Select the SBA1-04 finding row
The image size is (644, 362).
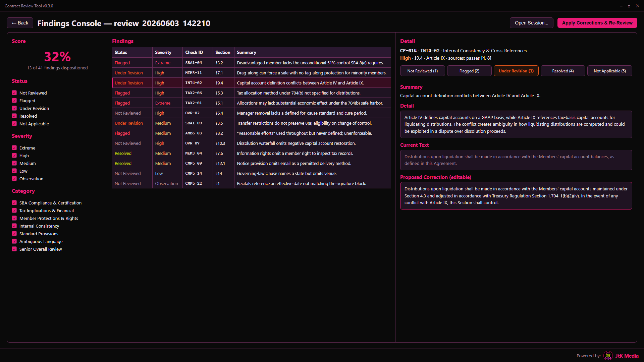pyautogui.click(x=251, y=63)
